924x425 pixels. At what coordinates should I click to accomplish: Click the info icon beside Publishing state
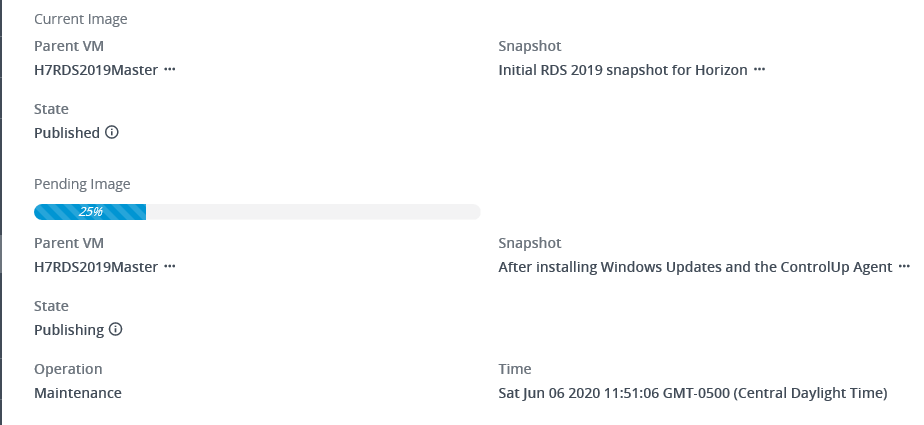tap(116, 329)
